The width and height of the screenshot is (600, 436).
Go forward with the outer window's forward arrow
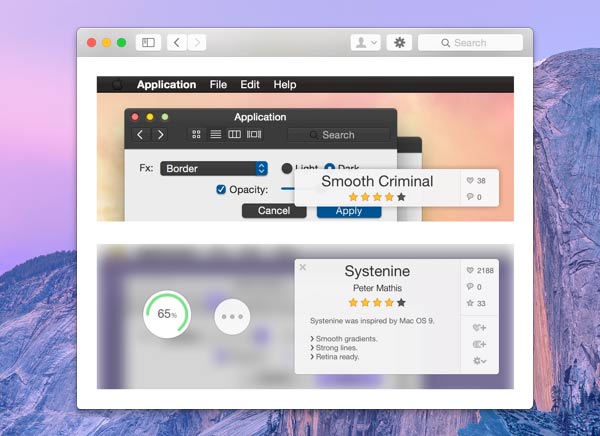pos(197,42)
